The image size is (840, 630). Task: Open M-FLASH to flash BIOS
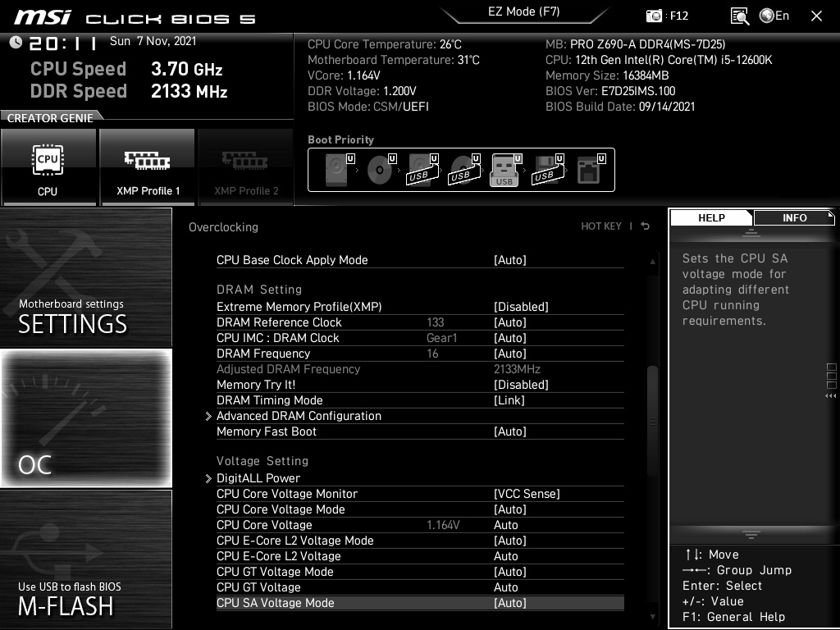coord(86,559)
